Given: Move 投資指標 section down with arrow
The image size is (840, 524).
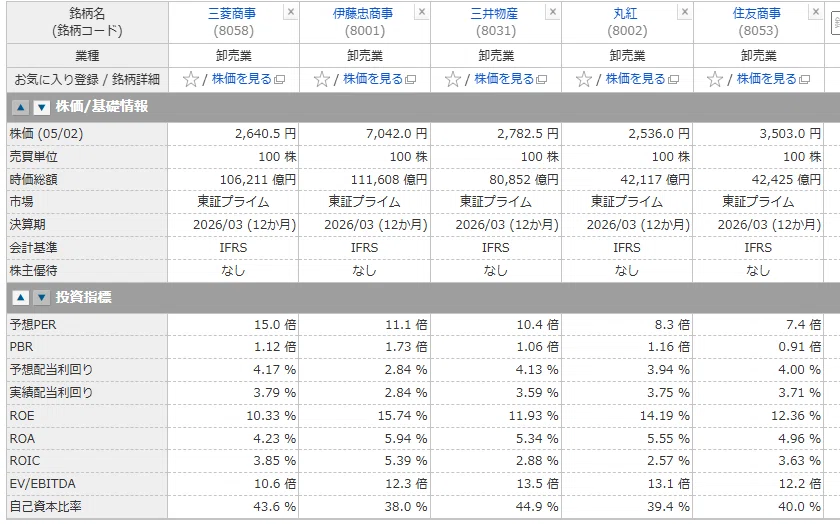Looking at the screenshot, I should 41,297.
